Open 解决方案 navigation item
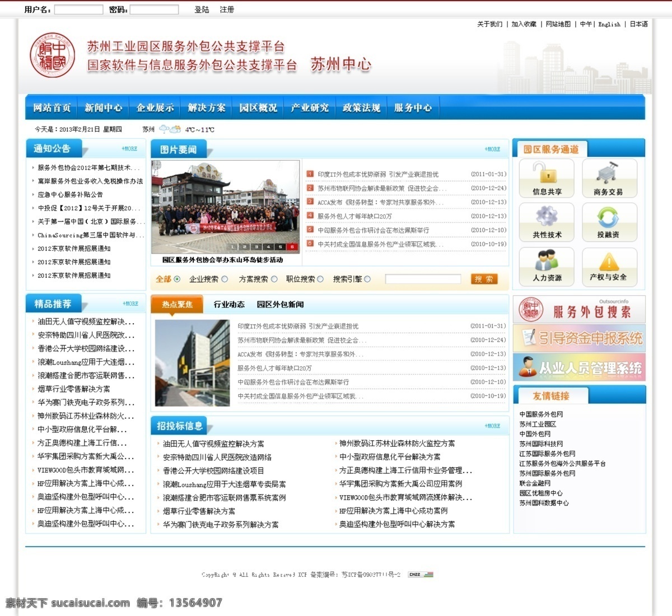 pyautogui.click(x=207, y=108)
